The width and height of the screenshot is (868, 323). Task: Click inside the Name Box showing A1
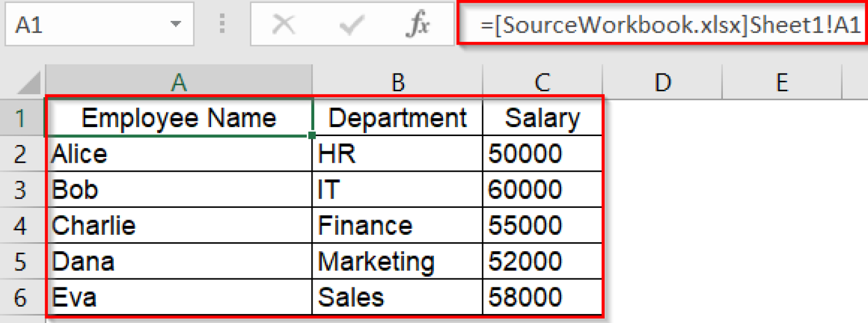tap(85, 24)
